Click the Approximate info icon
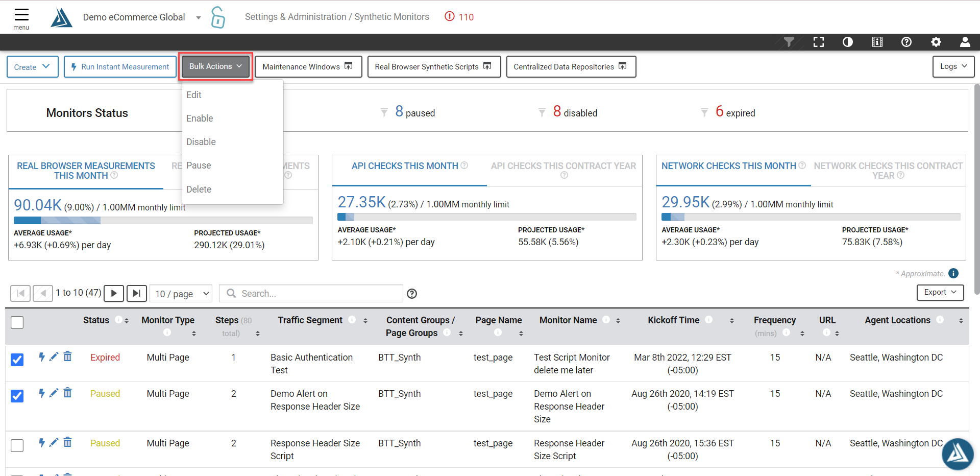 953,273
